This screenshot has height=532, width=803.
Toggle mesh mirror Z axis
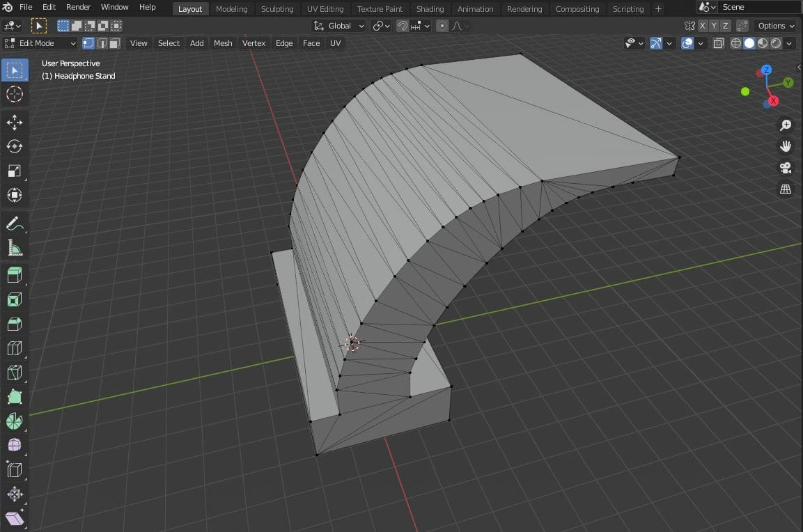[x=725, y=26]
